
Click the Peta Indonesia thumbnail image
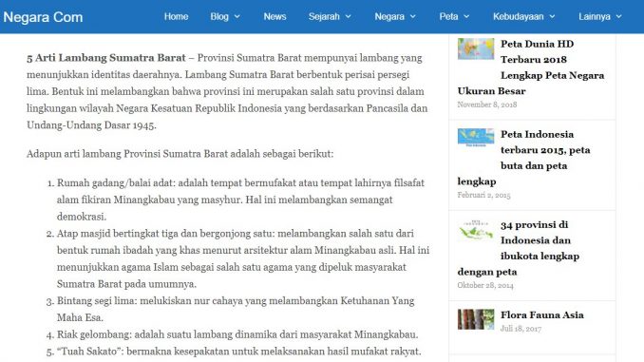[476, 138]
